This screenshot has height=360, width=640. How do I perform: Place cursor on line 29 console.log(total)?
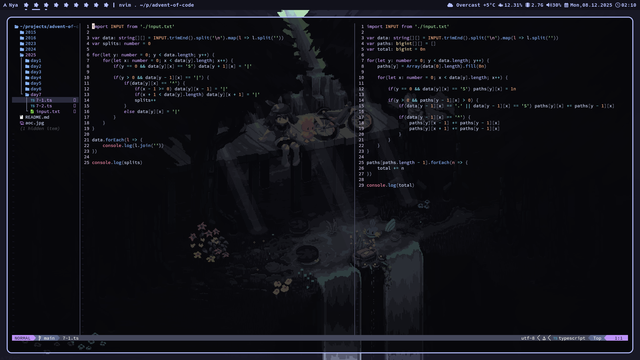(x=390, y=185)
